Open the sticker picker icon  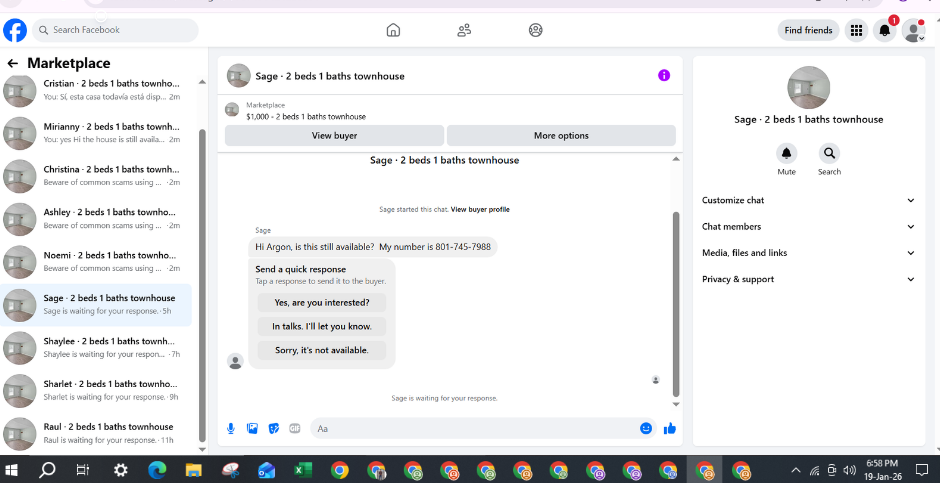tap(274, 428)
